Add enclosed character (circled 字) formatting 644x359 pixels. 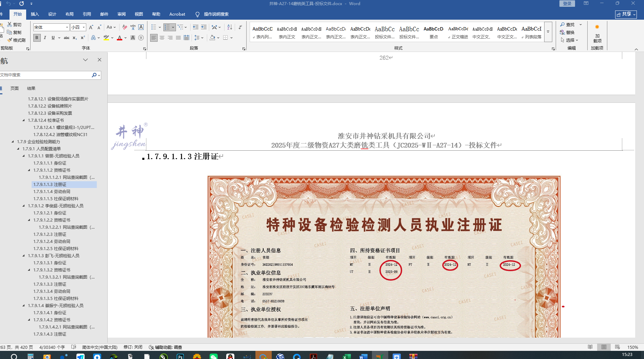pyautogui.click(x=141, y=38)
